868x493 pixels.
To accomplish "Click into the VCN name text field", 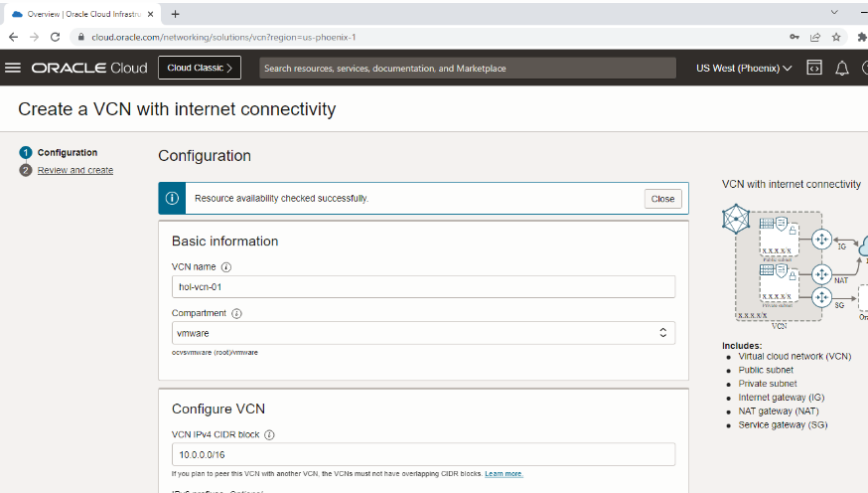I will 423,287.
